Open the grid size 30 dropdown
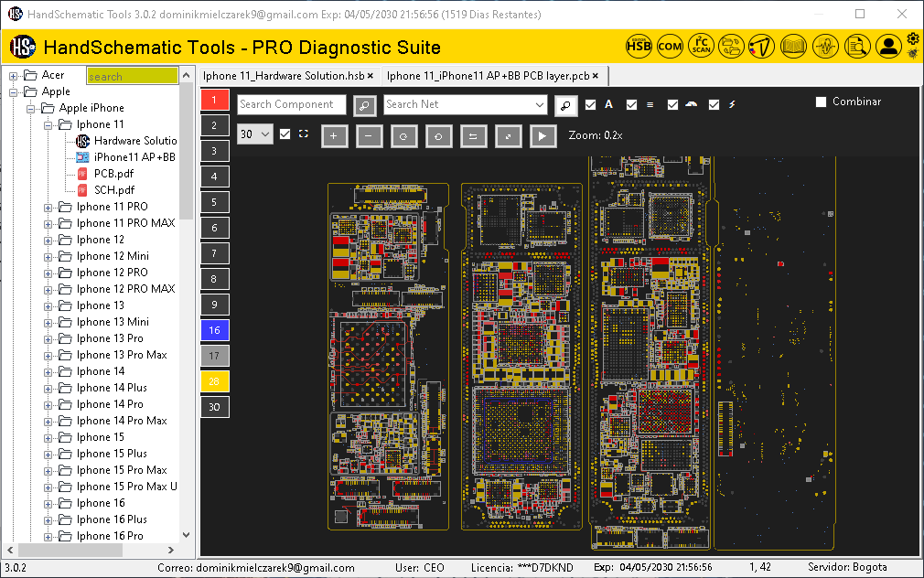The width and height of the screenshot is (924, 578). pos(254,134)
